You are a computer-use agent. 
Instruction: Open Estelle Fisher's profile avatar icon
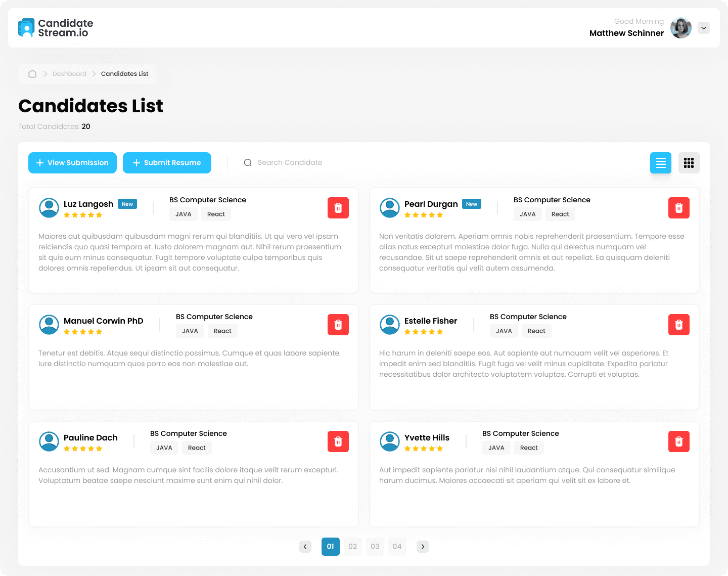[x=390, y=325]
